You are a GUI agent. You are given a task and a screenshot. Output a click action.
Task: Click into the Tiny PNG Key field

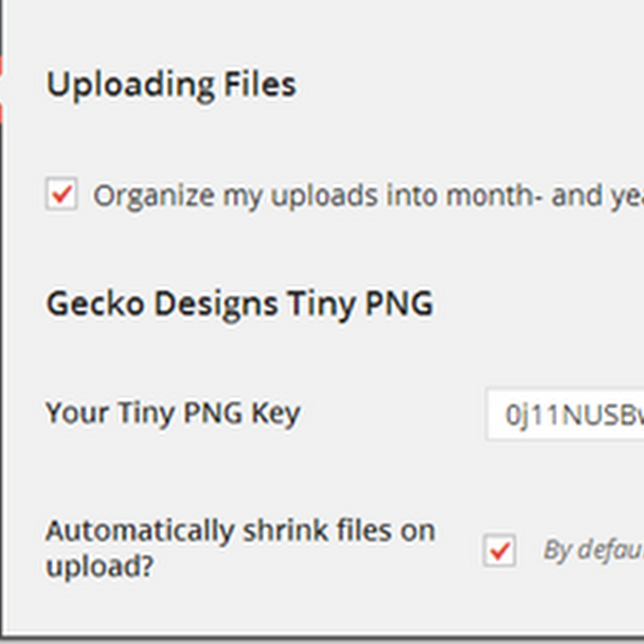point(565,414)
